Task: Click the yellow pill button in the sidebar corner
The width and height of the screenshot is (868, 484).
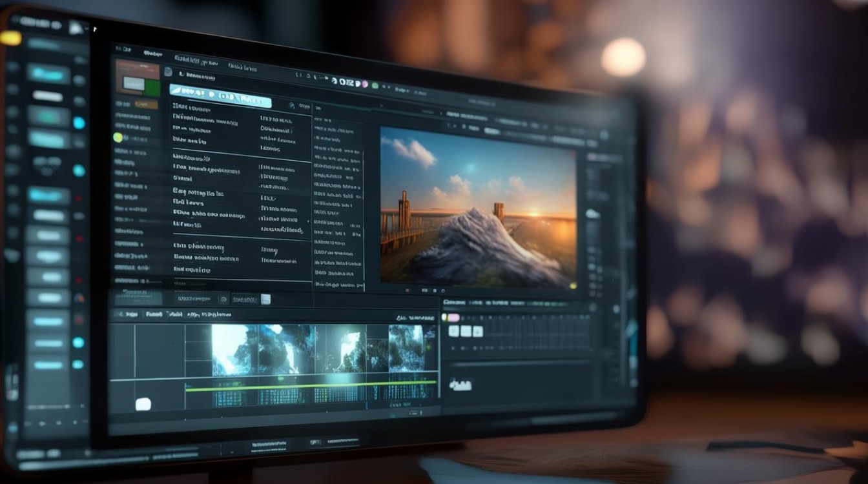Action: click(10, 38)
